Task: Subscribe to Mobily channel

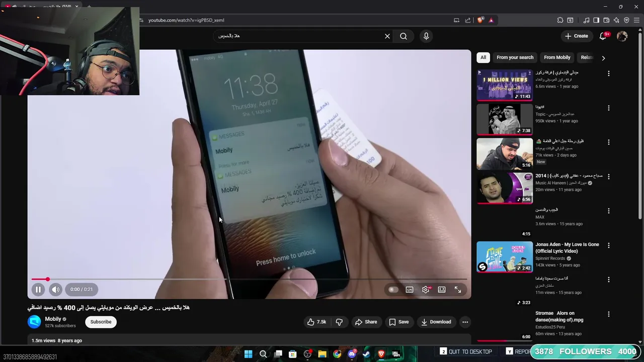Action: 101,322
